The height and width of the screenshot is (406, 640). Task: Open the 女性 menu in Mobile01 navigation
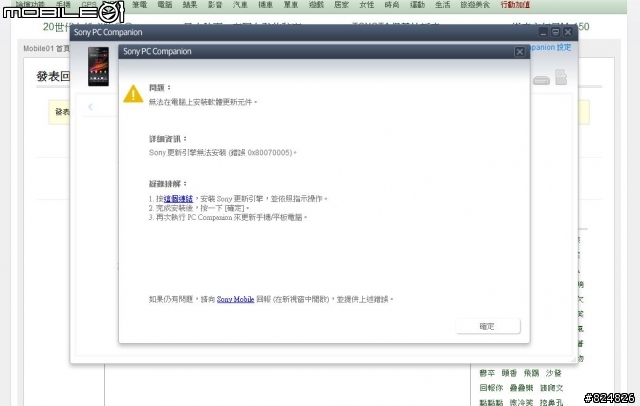click(x=367, y=5)
